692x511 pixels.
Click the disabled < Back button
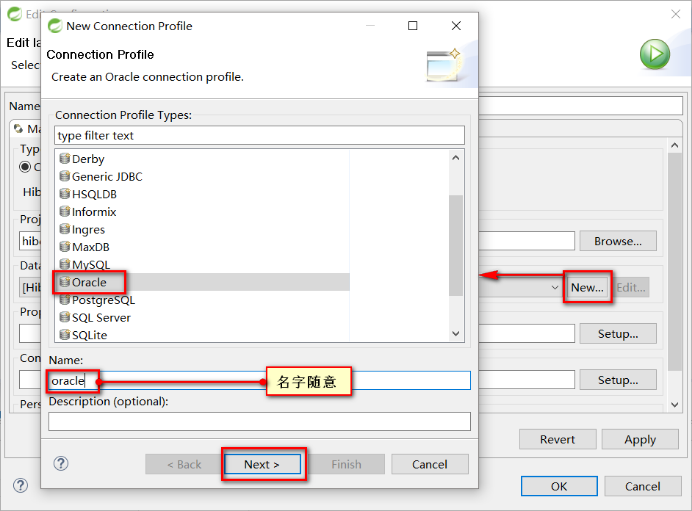[184, 464]
